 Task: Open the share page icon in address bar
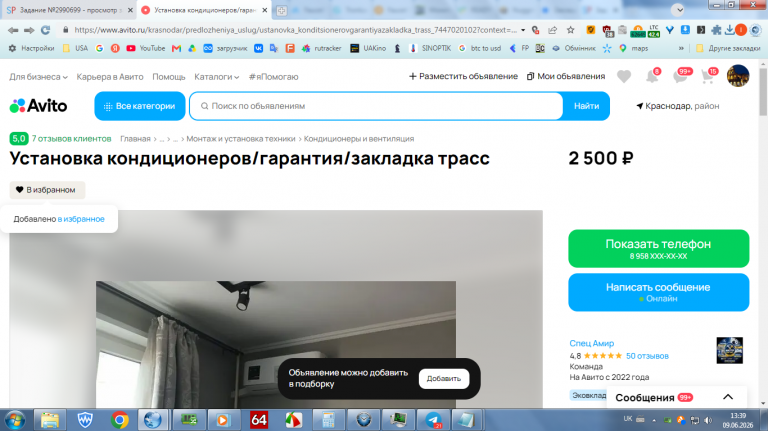[552, 30]
